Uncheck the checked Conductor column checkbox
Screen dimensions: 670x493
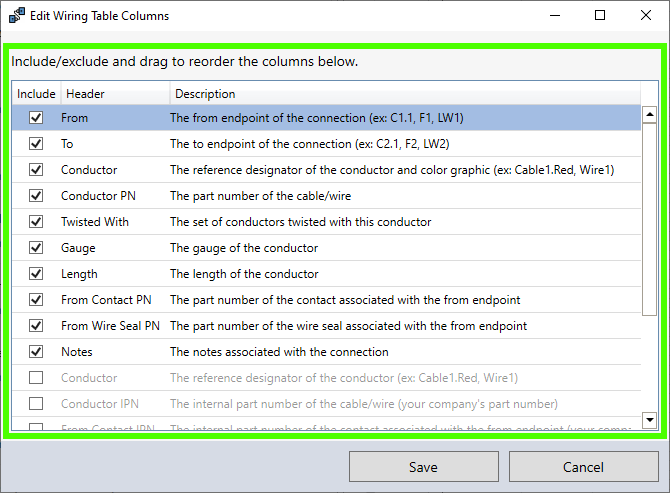pos(36,170)
